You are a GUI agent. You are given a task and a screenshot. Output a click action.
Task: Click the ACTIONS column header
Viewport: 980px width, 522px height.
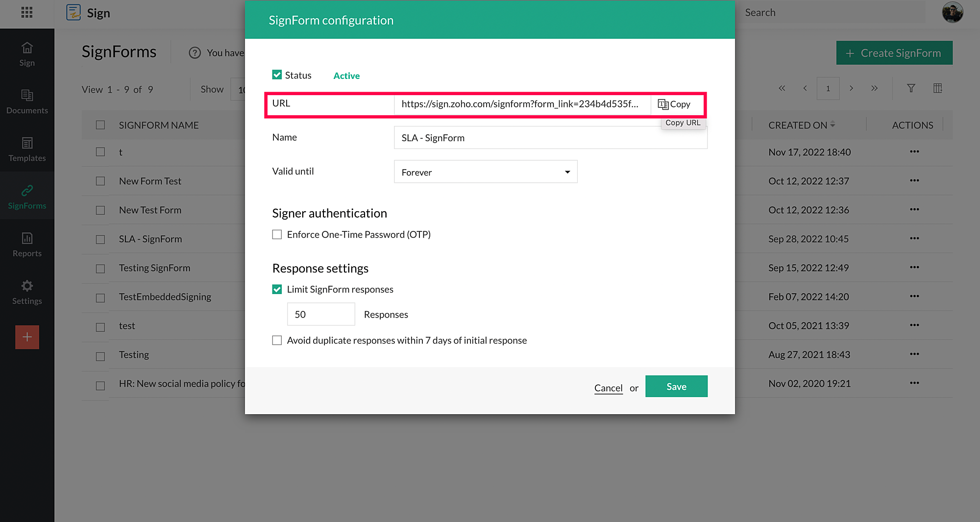click(x=912, y=125)
